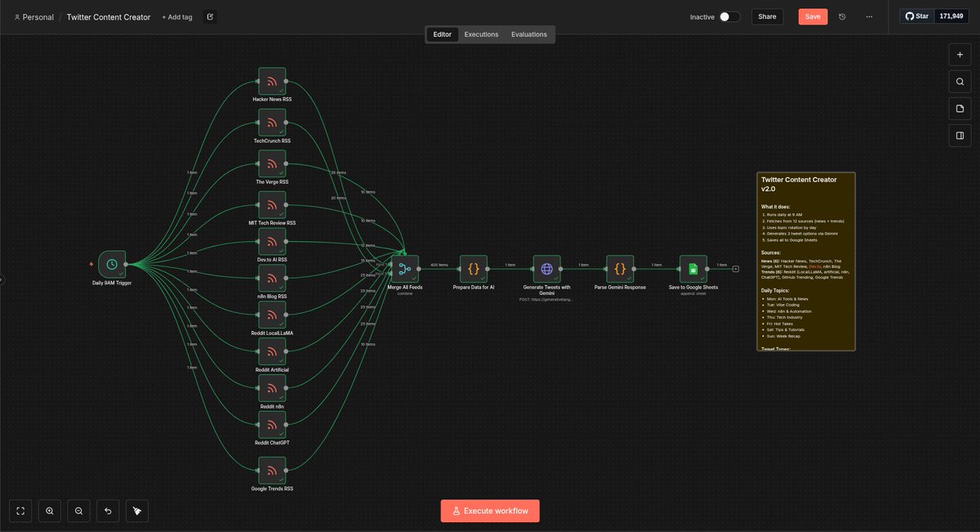
Task: Click the Personal project breadcrumb
Action: click(x=33, y=16)
